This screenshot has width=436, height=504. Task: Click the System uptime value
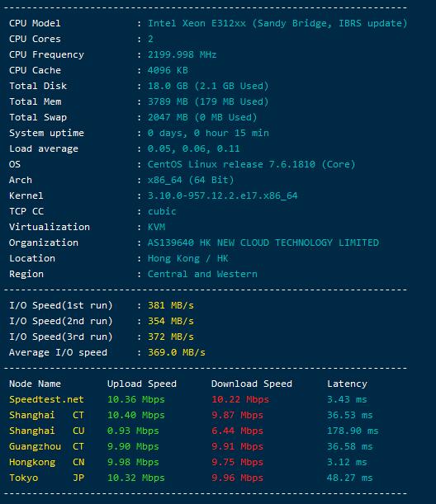coord(208,133)
